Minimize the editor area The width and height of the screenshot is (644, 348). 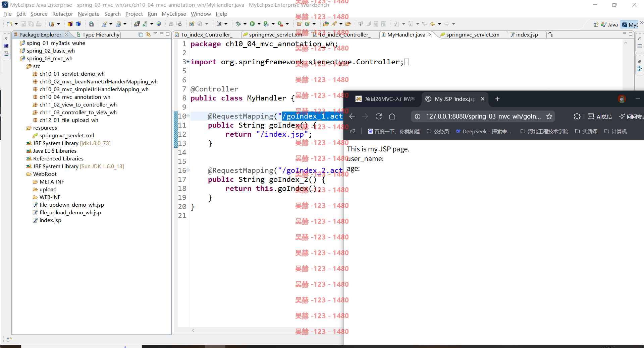point(625,34)
